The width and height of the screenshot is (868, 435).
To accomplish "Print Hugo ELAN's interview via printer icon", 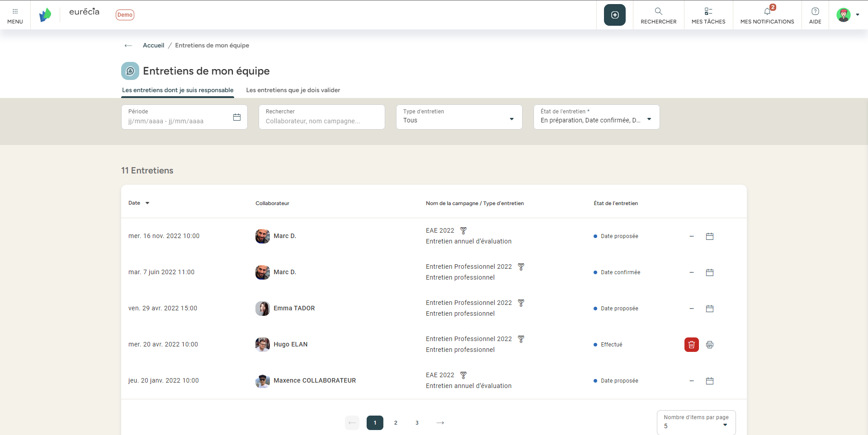I will pyautogui.click(x=709, y=344).
